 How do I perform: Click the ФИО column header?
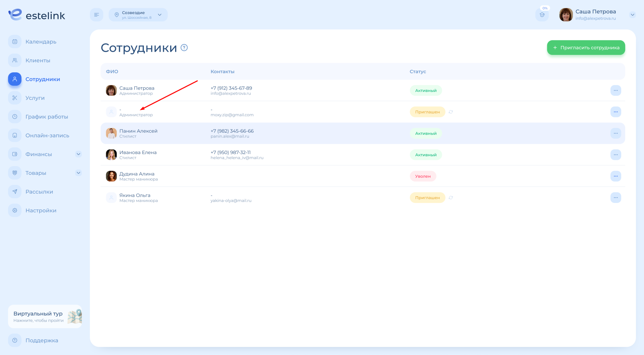(x=112, y=71)
